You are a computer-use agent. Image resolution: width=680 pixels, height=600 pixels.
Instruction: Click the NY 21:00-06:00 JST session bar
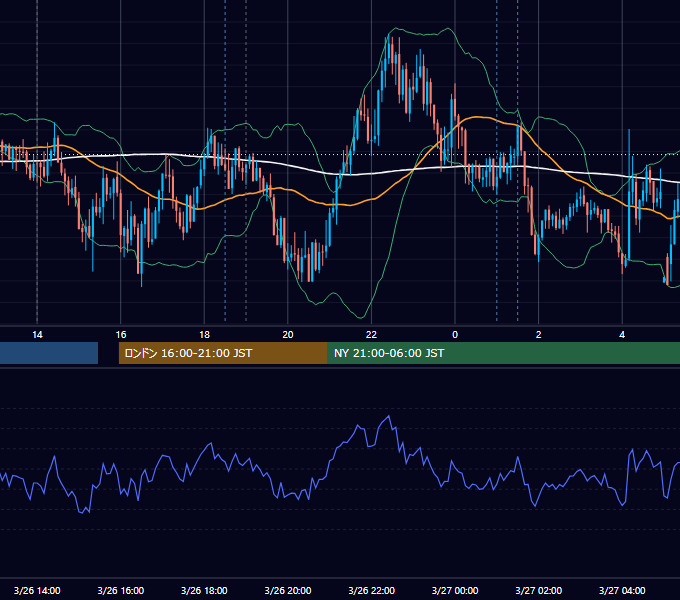click(x=503, y=353)
